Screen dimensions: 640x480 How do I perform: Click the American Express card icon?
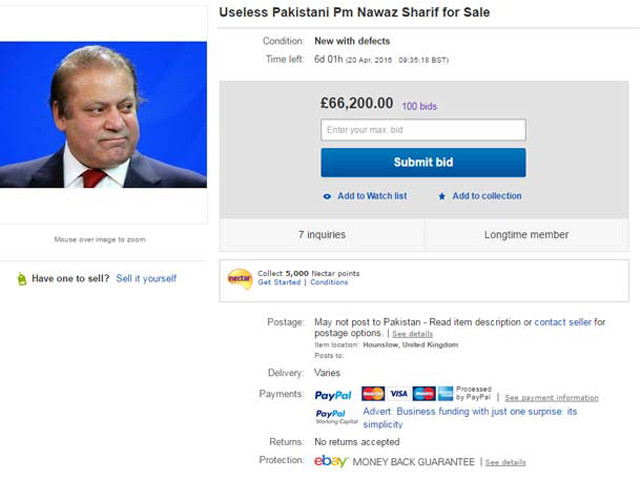tap(445, 394)
